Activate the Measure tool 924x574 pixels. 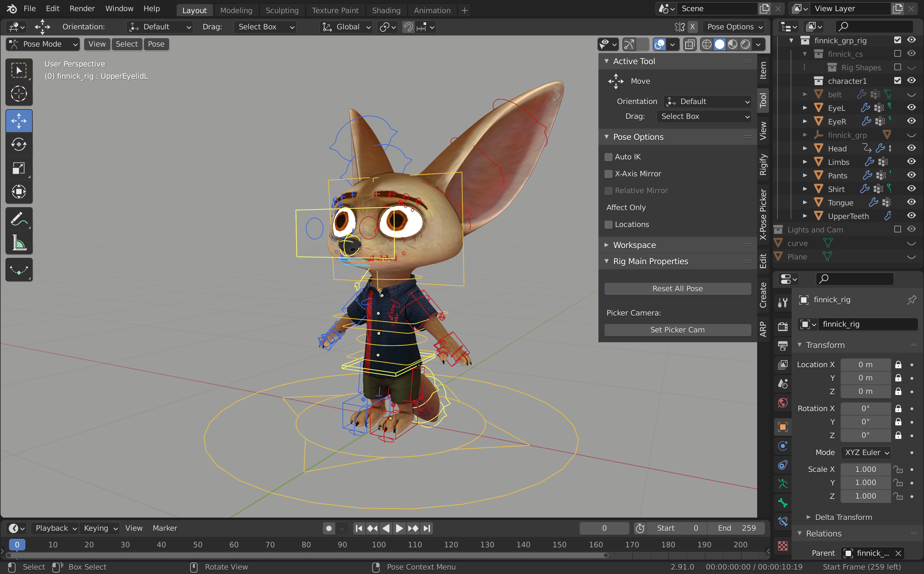(19, 242)
